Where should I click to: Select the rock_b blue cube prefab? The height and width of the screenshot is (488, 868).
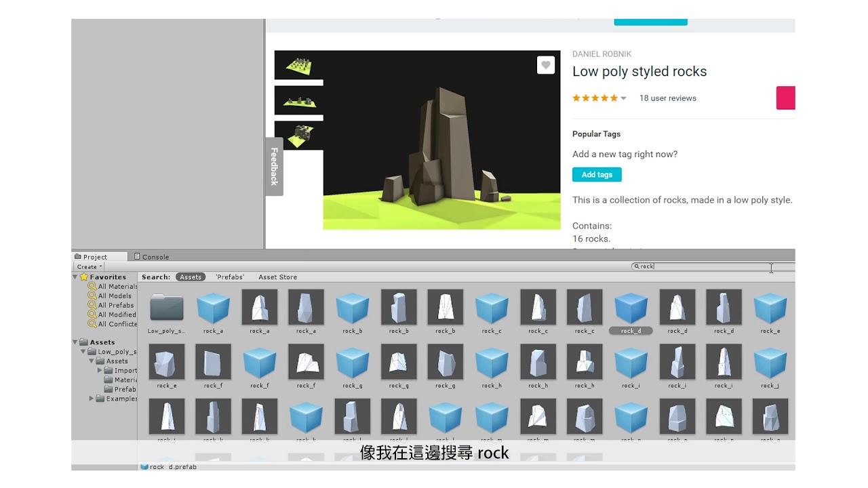pyautogui.click(x=352, y=308)
